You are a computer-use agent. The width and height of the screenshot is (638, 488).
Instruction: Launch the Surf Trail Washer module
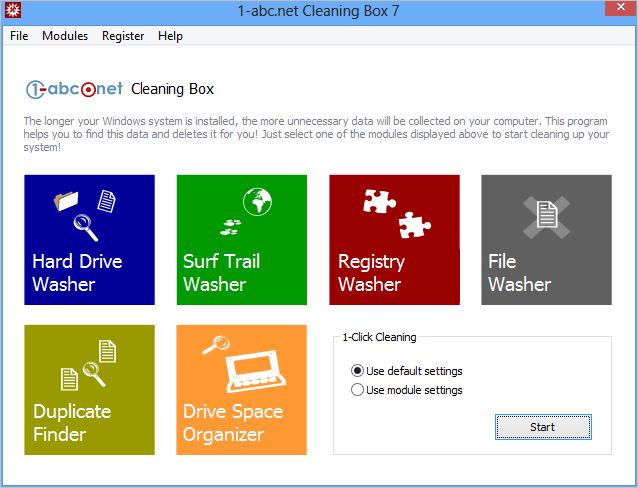[x=241, y=240]
